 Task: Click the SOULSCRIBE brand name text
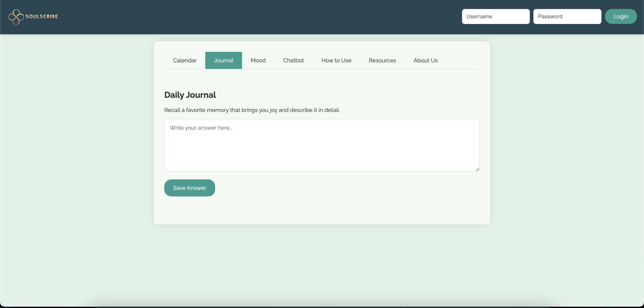click(42, 16)
